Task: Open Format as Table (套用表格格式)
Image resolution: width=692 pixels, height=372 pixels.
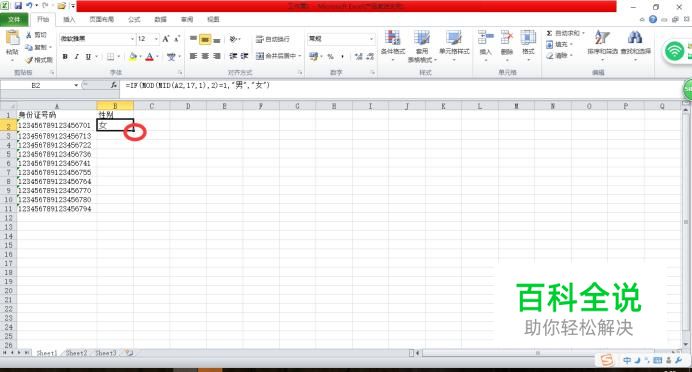Action: (422, 45)
